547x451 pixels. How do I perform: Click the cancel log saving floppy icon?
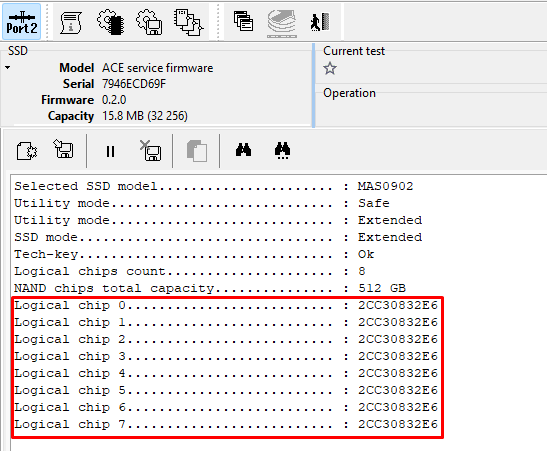tap(150, 150)
